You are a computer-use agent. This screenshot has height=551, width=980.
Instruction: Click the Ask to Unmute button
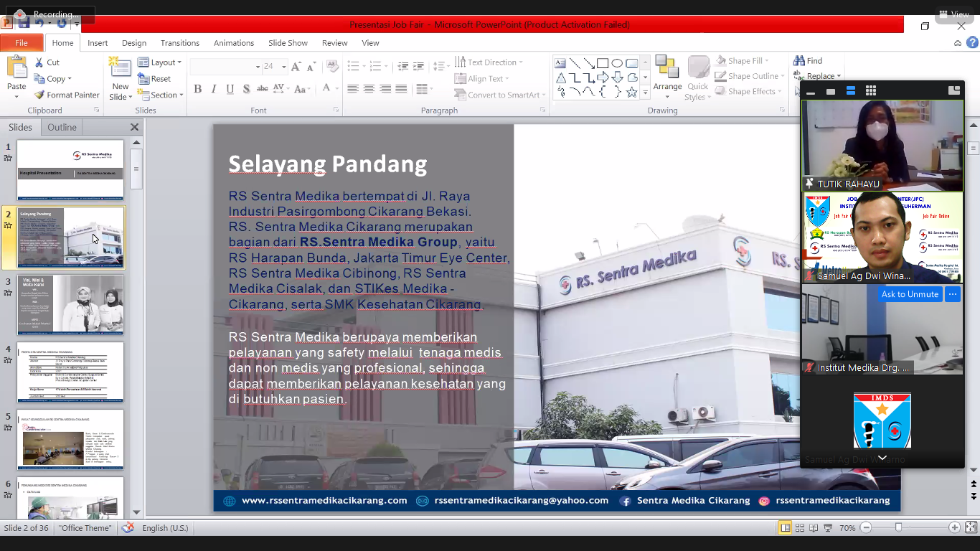910,294
